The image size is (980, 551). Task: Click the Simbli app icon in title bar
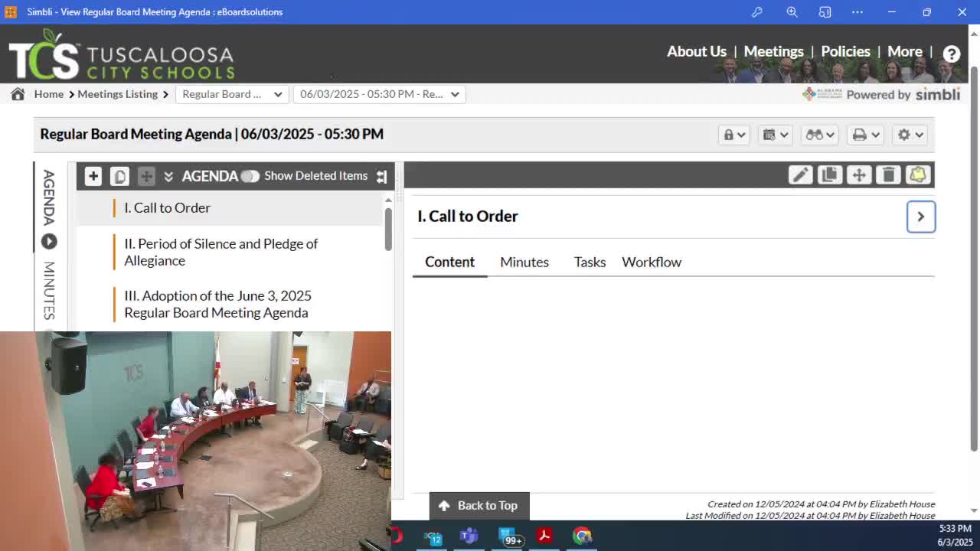[11, 12]
